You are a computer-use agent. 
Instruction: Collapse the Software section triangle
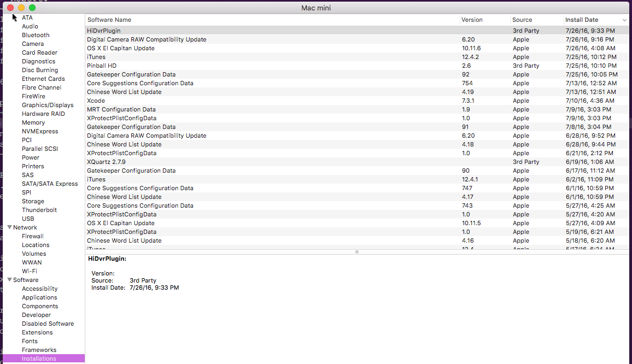[x=10, y=280]
